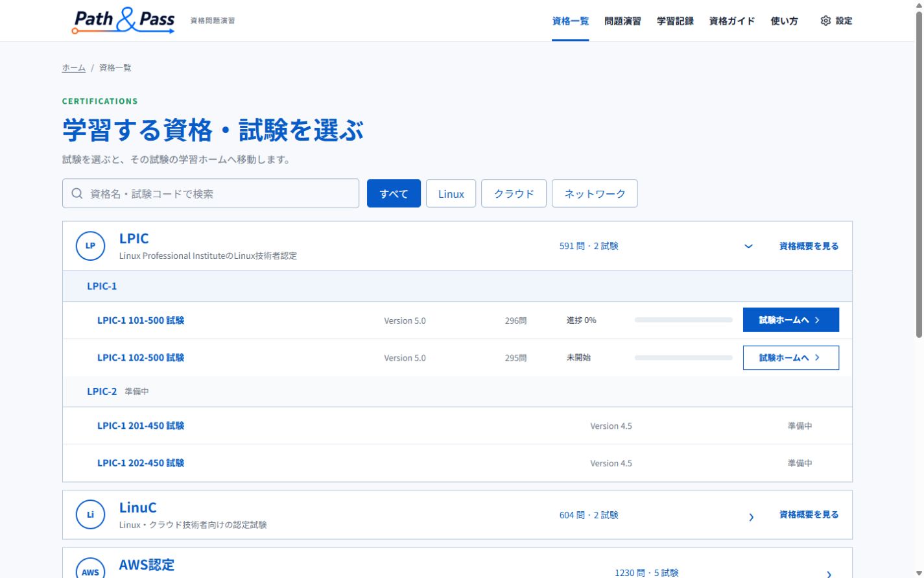
Task: Click the 進捗 0% status text
Action: click(x=581, y=320)
